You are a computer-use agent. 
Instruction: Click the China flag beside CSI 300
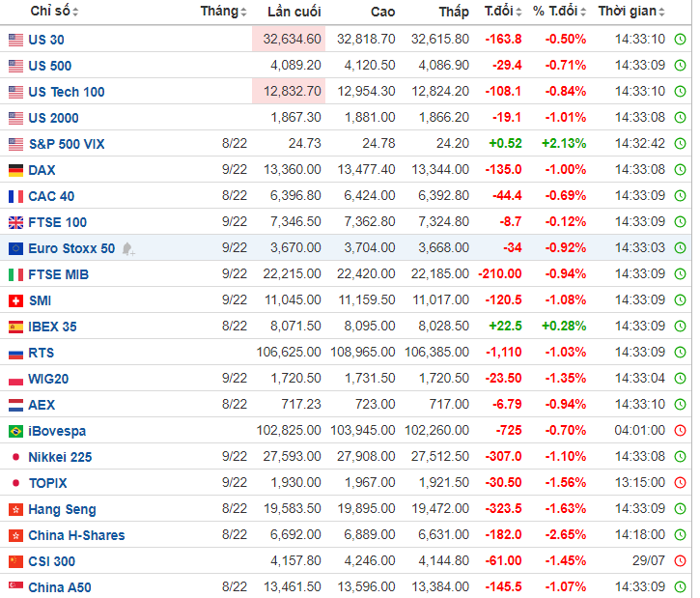15,561
